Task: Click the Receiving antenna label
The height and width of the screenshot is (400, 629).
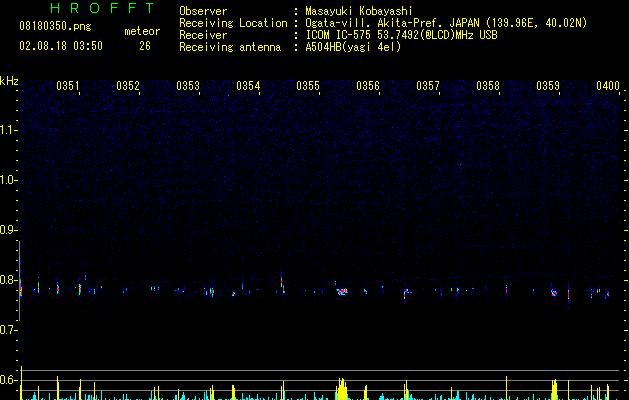Action: (230, 47)
